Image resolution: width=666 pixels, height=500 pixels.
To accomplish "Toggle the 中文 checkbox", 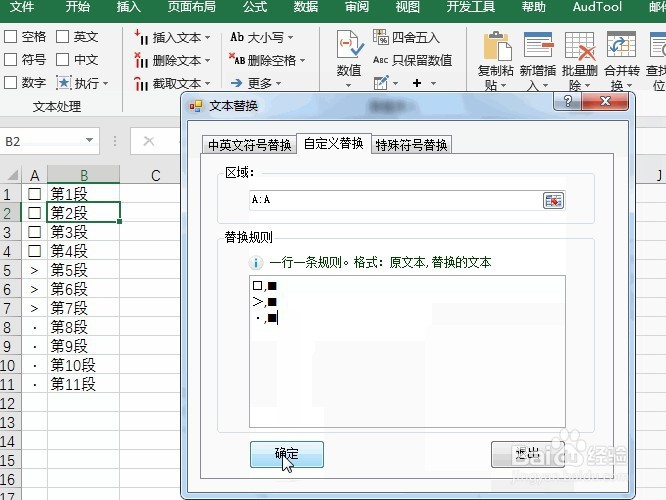I will pos(62,60).
